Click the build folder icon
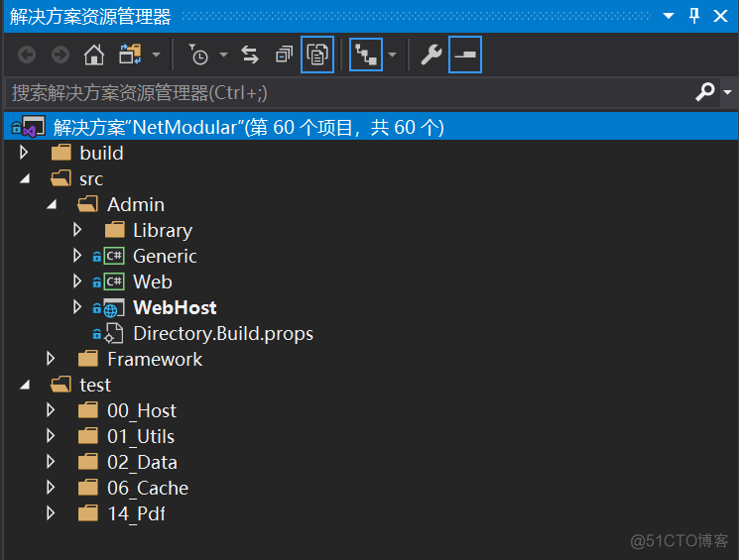This screenshot has height=560, width=739. point(62,153)
